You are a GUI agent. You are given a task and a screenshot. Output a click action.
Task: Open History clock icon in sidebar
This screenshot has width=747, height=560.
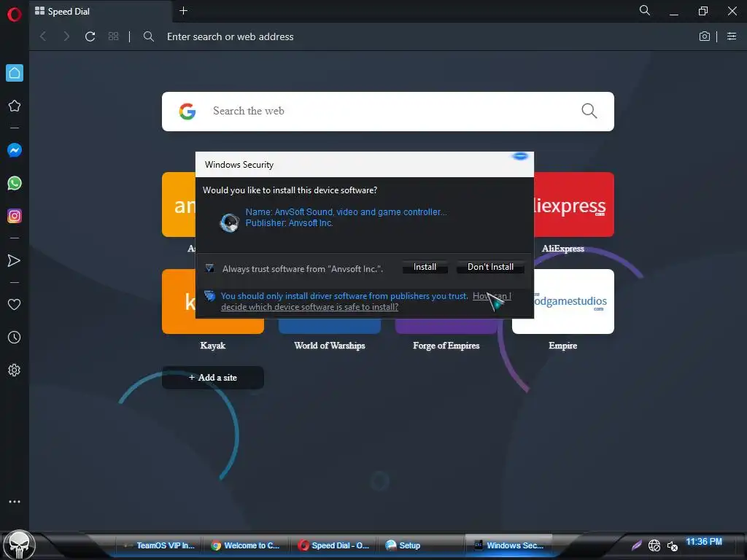pyautogui.click(x=15, y=337)
